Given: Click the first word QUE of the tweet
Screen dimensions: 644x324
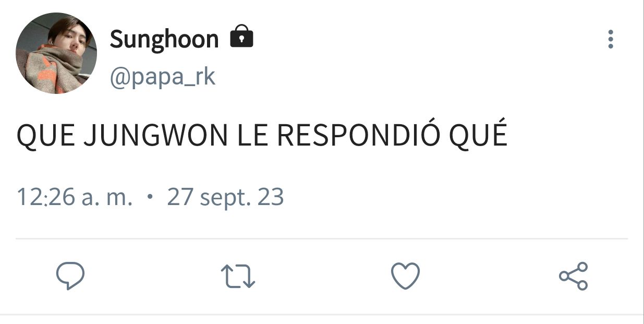Looking at the screenshot, I should pos(46,136).
